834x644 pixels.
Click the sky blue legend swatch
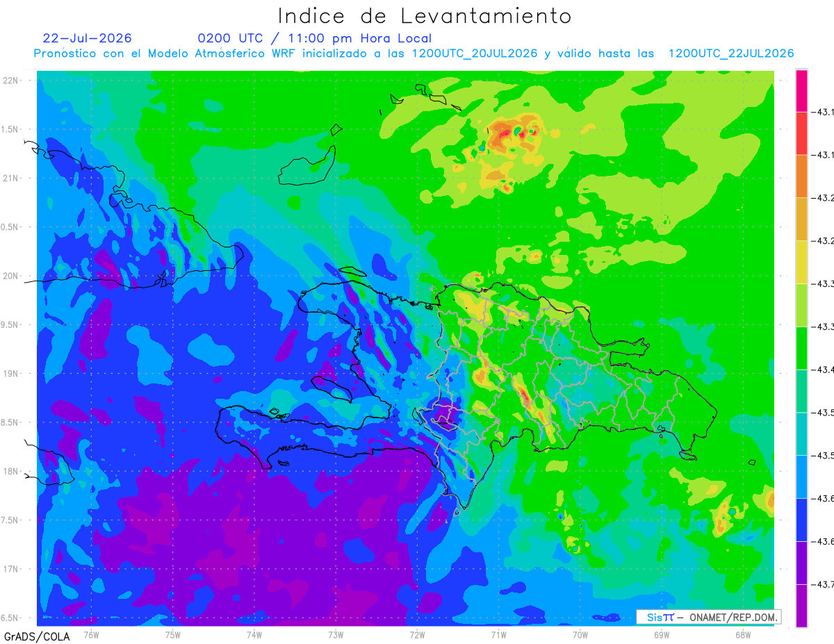pos(801,477)
